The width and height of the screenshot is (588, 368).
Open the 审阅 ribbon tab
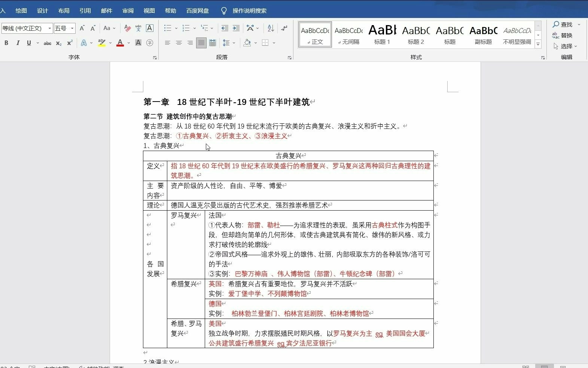tap(128, 11)
